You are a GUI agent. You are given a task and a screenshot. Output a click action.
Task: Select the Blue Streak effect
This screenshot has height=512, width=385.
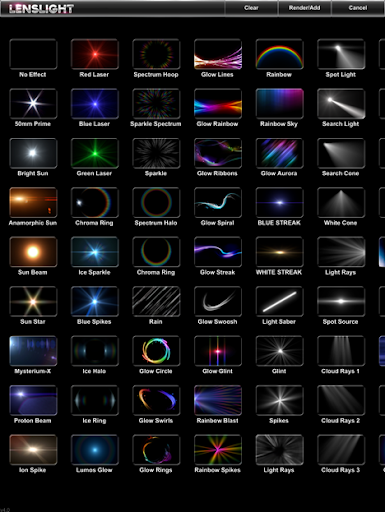279,202
